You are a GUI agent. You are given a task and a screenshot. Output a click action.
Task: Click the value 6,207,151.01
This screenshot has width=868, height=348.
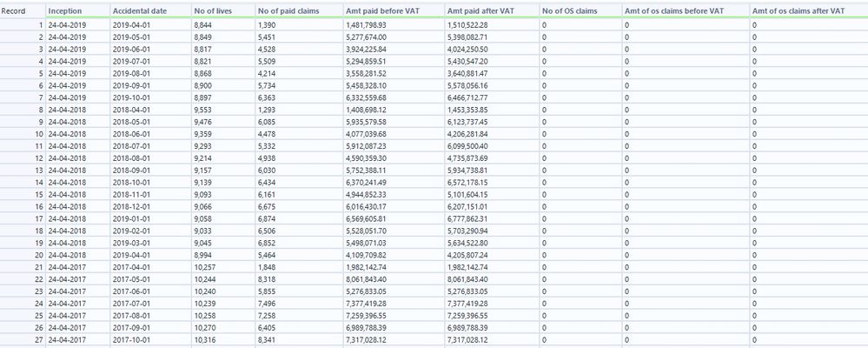tap(467, 207)
